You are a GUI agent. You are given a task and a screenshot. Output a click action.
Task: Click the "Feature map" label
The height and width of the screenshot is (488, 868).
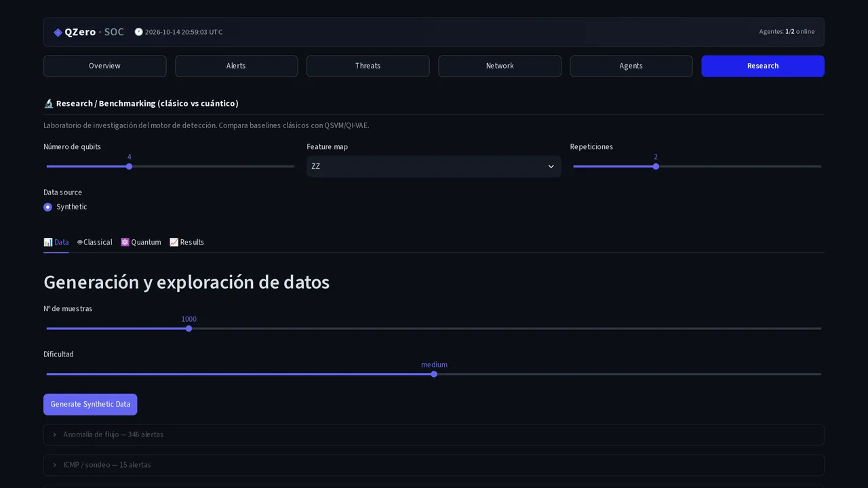327,147
